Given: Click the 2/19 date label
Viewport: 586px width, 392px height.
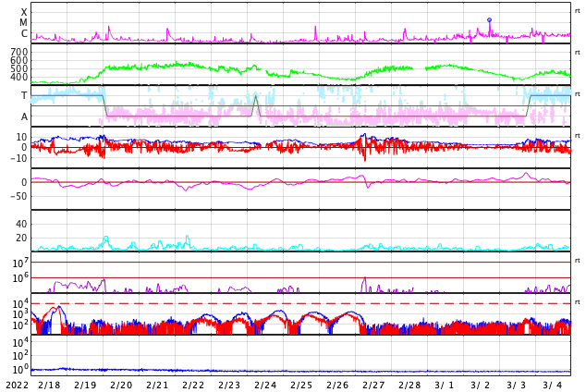Looking at the screenshot, I should 85,385.
